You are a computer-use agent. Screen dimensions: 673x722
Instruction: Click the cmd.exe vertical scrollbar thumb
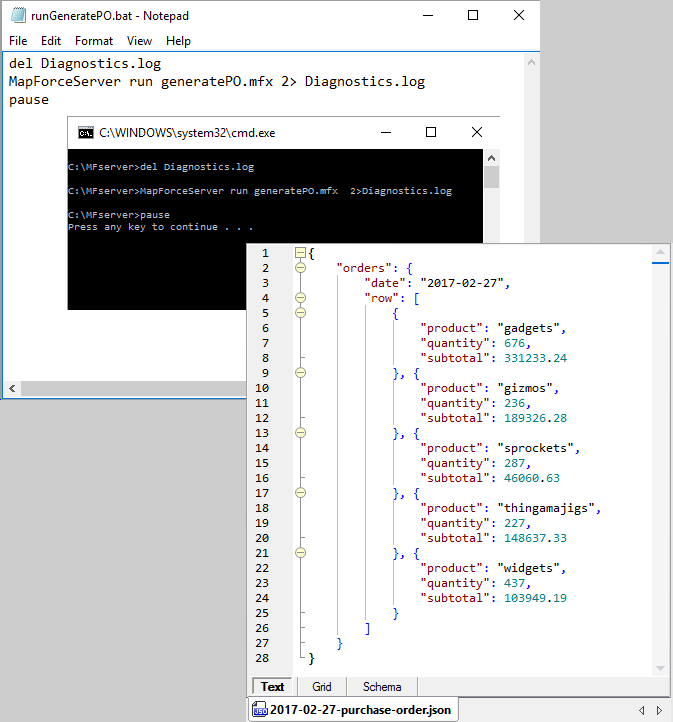tap(491, 178)
